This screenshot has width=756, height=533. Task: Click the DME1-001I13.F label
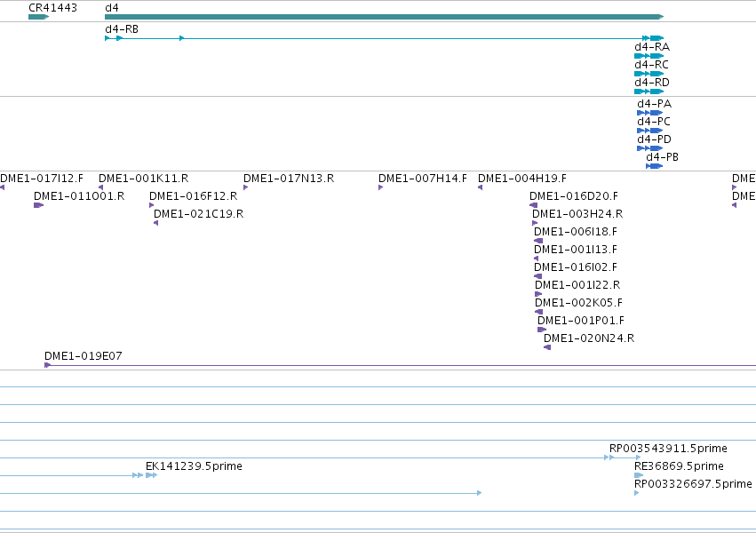(576, 250)
